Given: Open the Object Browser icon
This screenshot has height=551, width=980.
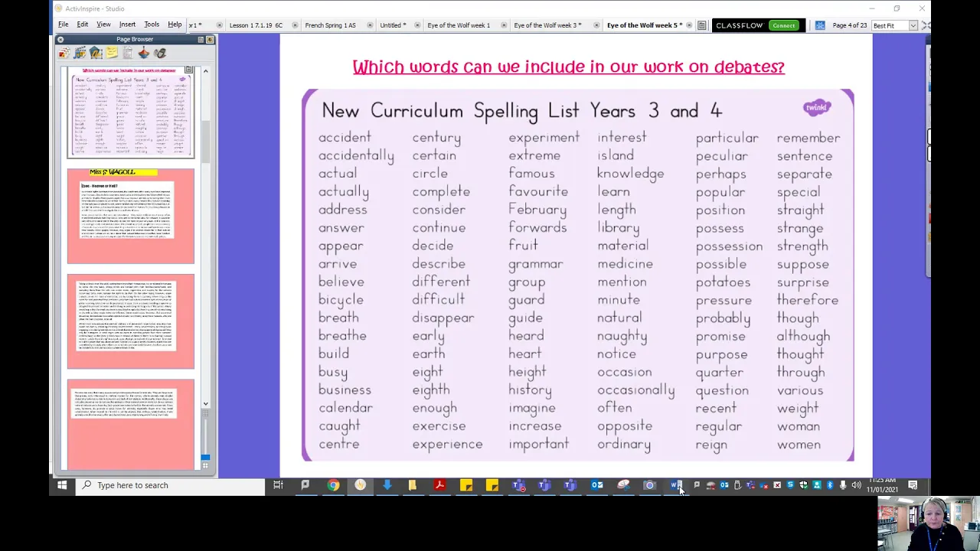Looking at the screenshot, I should point(96,53).
